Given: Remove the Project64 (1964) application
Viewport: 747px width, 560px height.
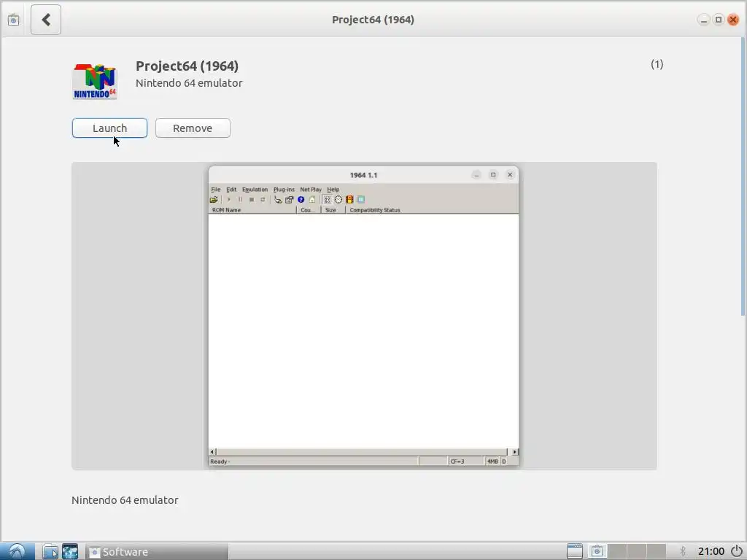Looking at the screenshot, I should [193, 128].
